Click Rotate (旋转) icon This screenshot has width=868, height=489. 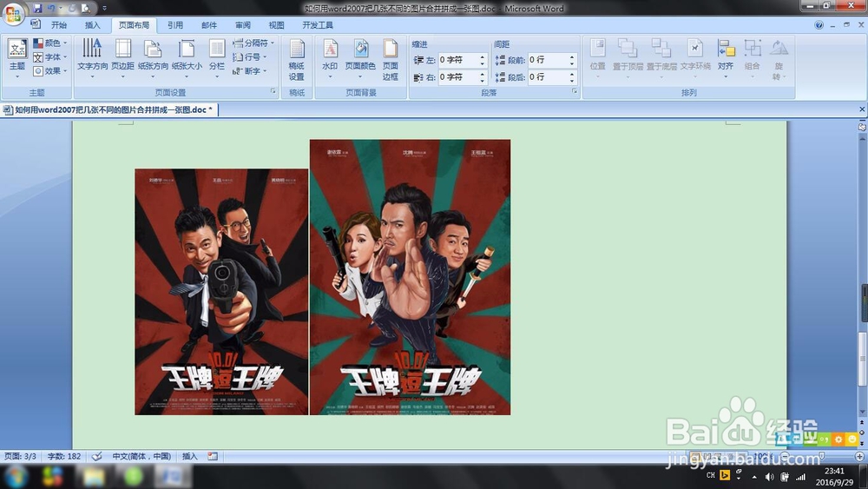click(779, 59)
